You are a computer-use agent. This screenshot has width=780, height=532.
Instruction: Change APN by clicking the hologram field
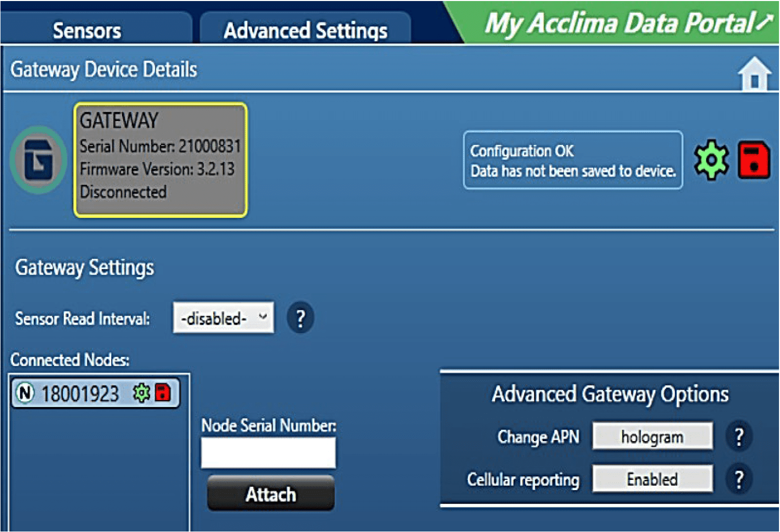click(652, 436)
